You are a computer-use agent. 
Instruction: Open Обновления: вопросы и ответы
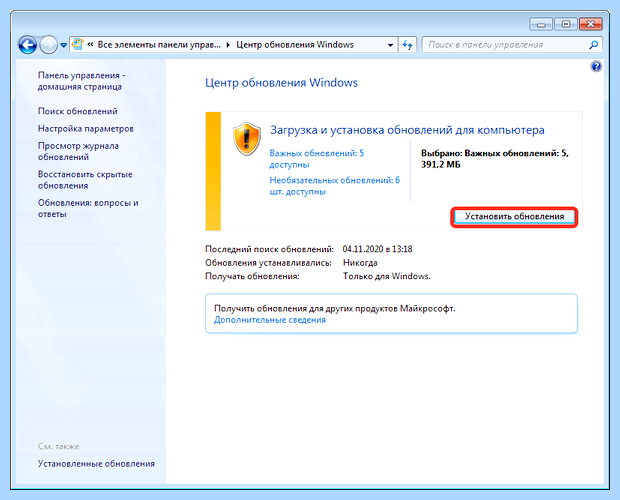[88, 208]
